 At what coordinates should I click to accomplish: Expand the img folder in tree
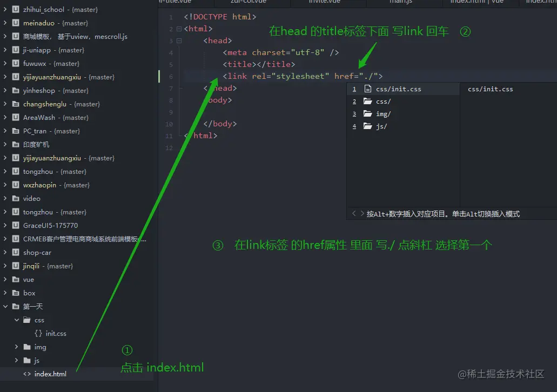[x=16, y=347]
